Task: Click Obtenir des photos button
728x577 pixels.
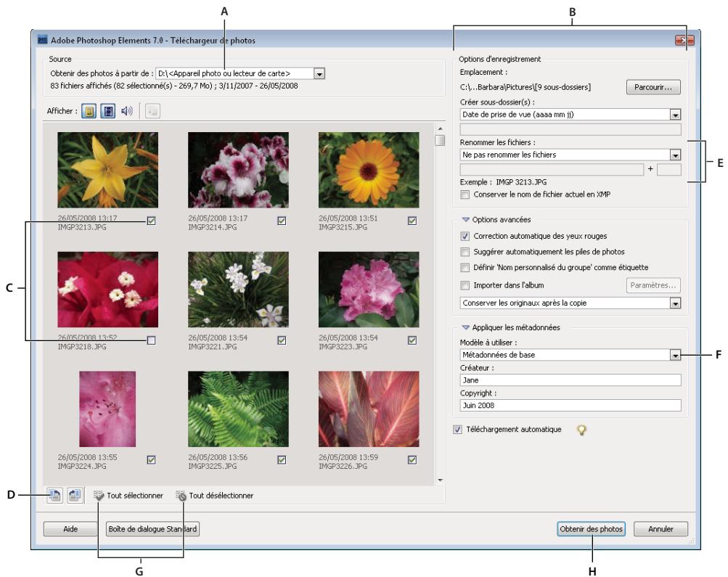Action: (591, 529)
